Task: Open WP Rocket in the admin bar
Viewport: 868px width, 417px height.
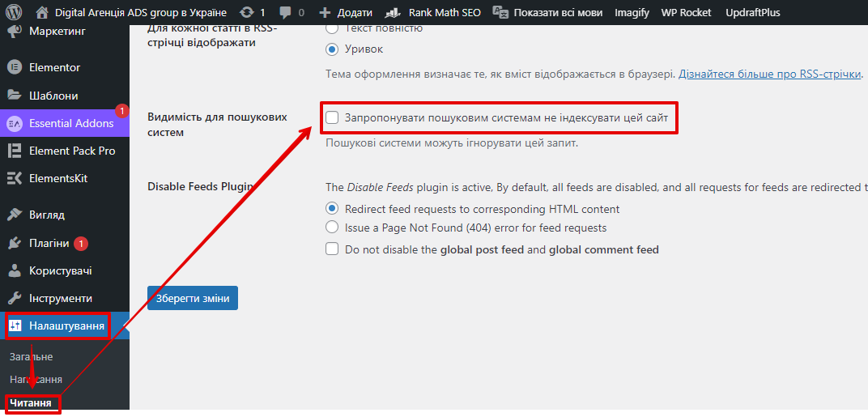Action: 687,12
